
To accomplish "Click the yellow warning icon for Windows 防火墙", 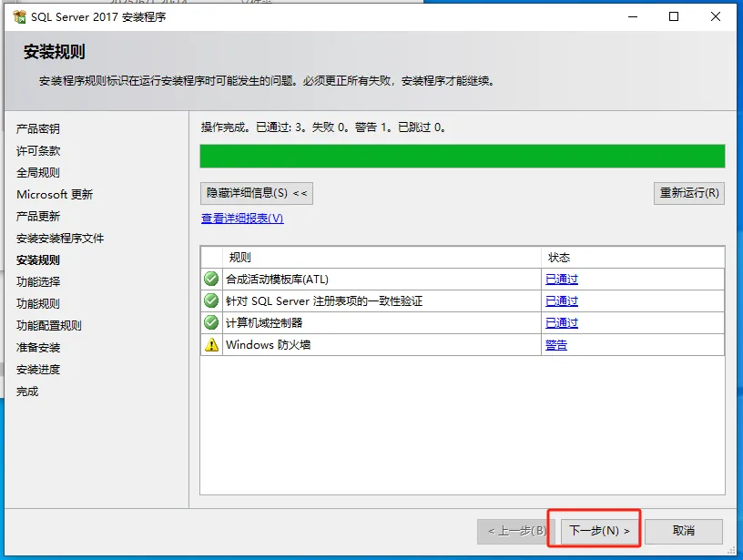I will coord(211,344).
